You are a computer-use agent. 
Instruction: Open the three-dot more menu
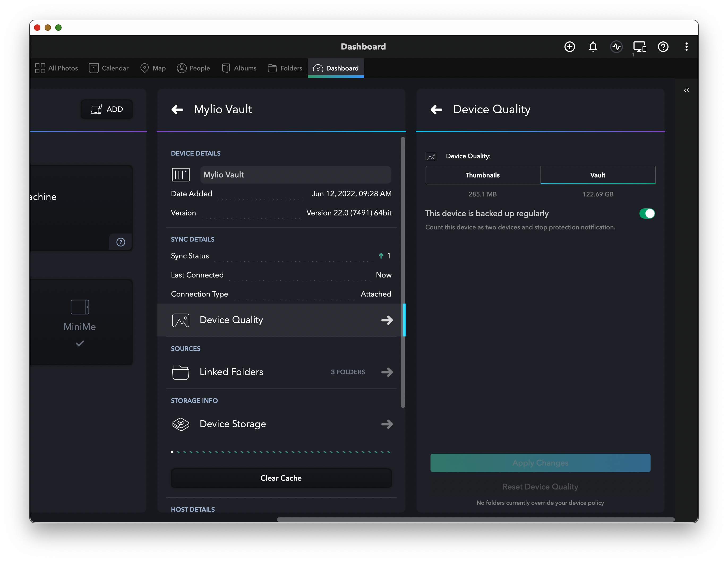(686, 47)
